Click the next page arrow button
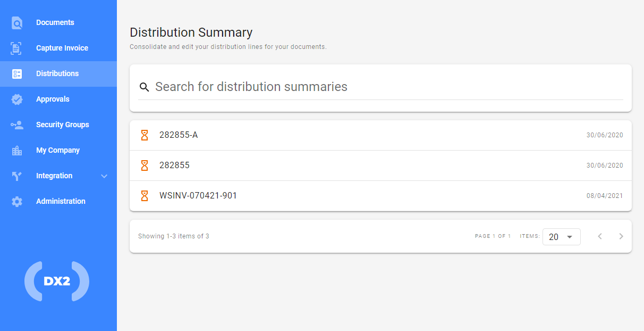The height and width of the screenshot is (331, 644). (621, 236)
